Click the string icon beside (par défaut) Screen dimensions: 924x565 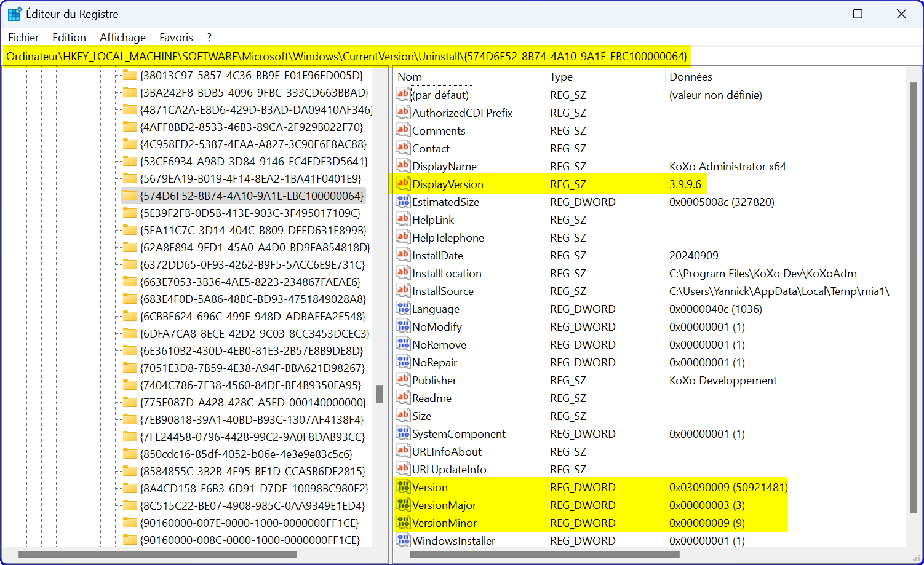(403, 94)
